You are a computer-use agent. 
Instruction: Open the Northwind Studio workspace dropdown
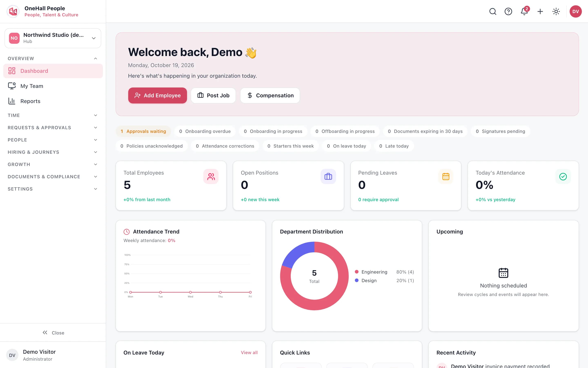click(53, 38)
